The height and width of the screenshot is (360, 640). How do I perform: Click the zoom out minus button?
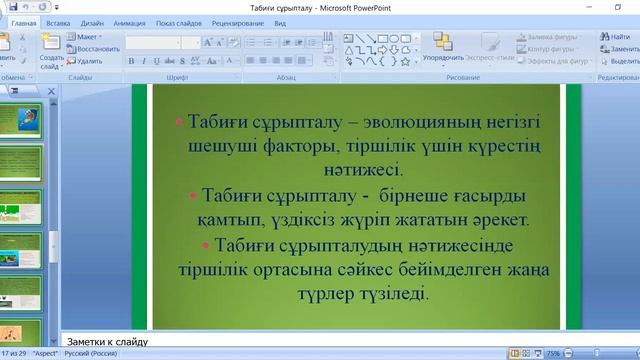(568, 353)
